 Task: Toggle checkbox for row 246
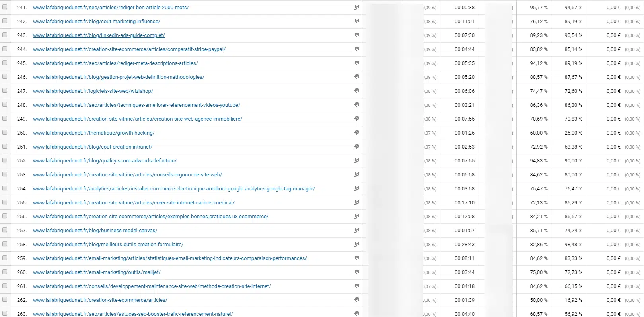click(5, 76)
